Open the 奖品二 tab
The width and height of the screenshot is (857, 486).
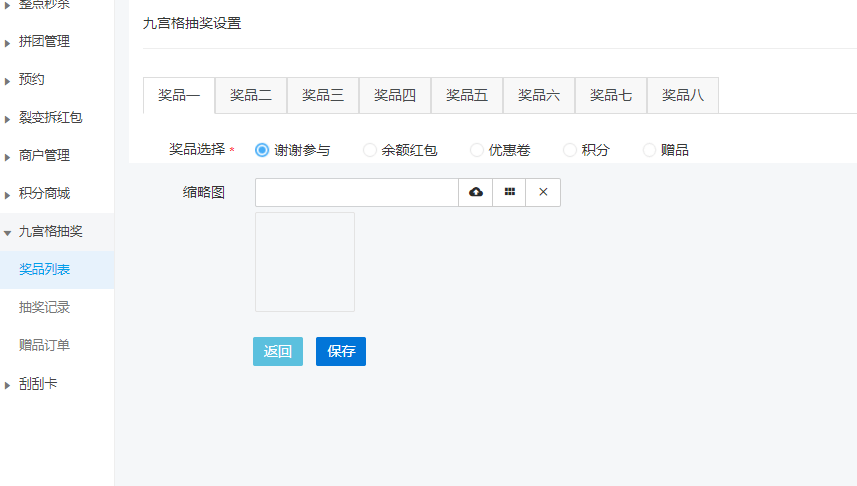click(x=251, y=96)
